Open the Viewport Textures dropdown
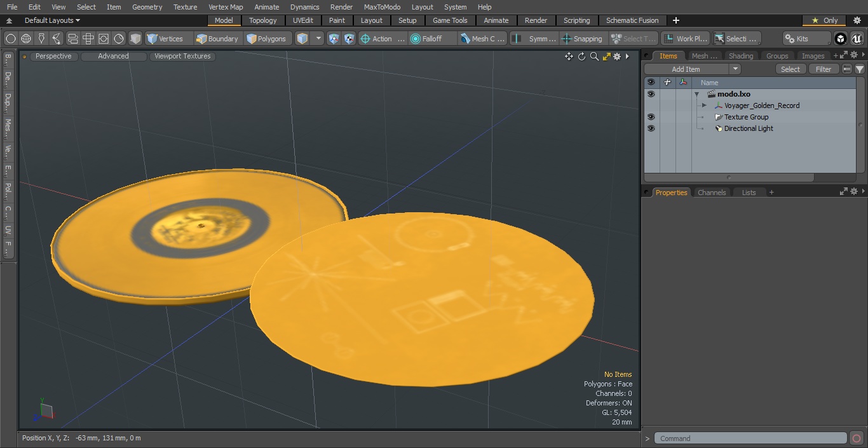The width and height of the screenshot is (868, 448). pos(182,57)
